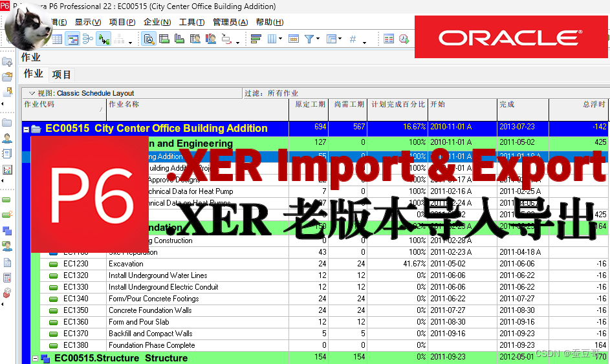610x364 pixels.
Task: Open the Columns icon
Action: pyautogui.click(x=272, y=39)
